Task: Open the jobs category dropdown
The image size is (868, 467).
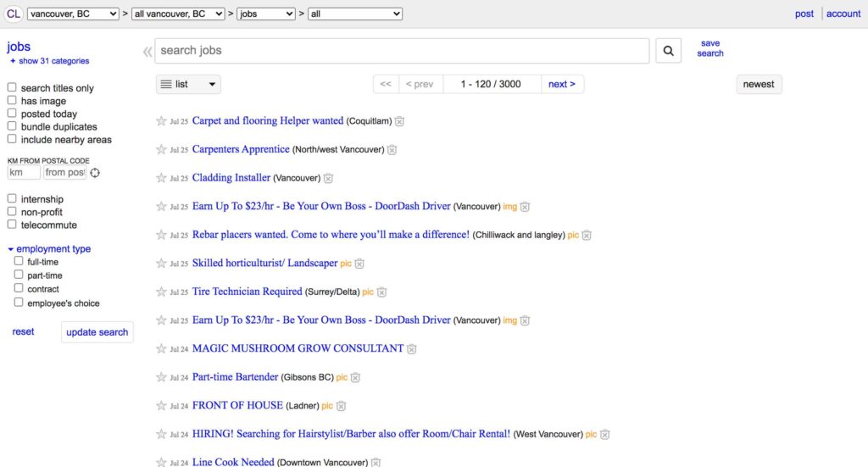Action: tap(266, 14)
